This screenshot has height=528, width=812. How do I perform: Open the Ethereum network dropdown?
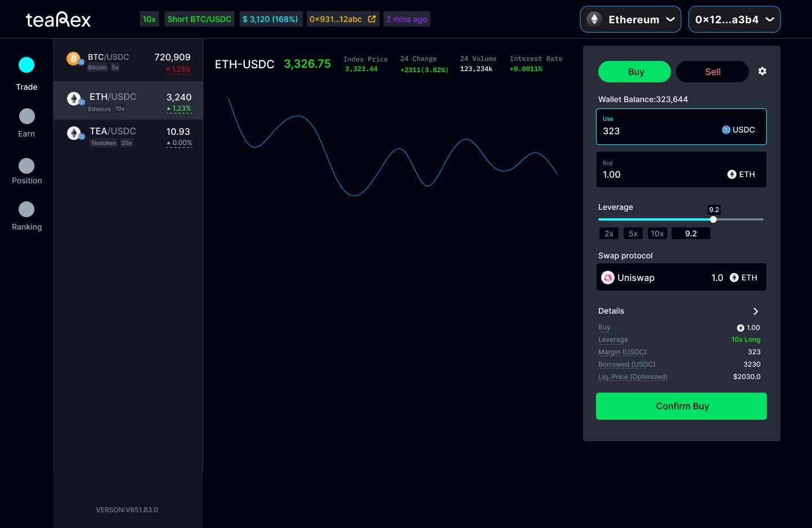pyautogui.click(x=630, y=19)
